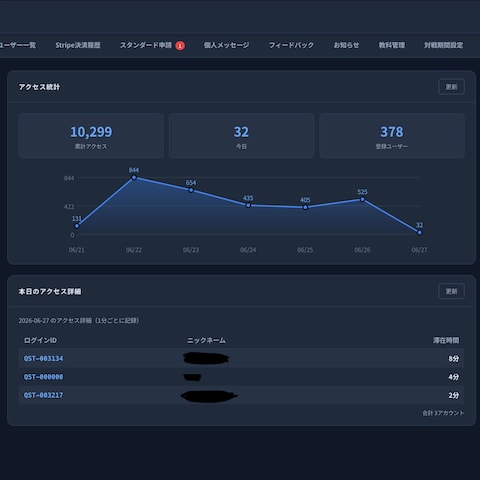
Task: Open login ID QST-003217
Action: 43,395
